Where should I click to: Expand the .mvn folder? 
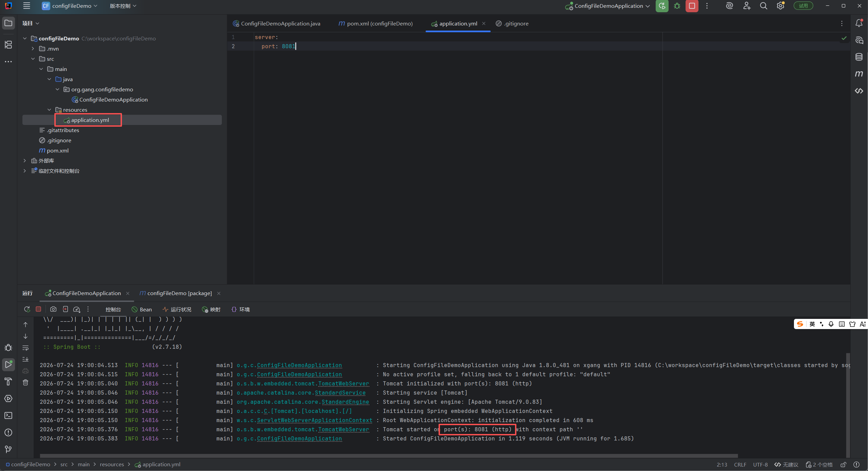coord(33,49)
